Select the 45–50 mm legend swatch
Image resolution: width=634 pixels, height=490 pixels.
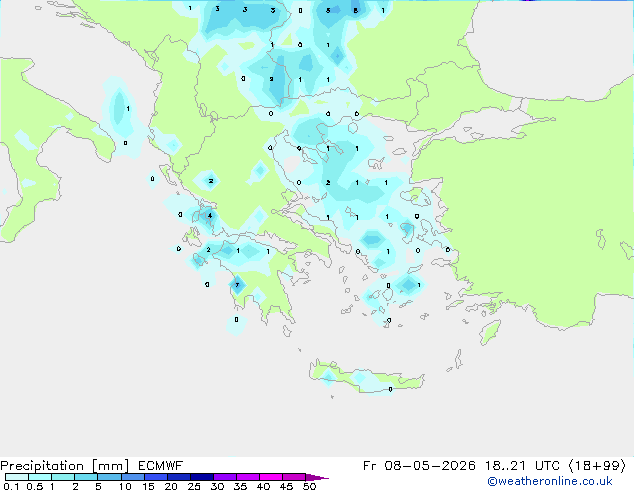click(x=294, y=477)
